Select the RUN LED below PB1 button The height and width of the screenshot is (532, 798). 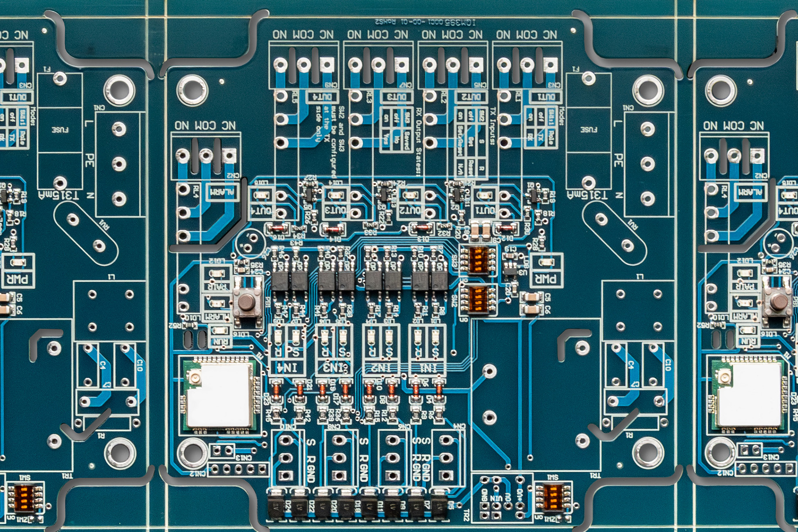pos(221,331)
